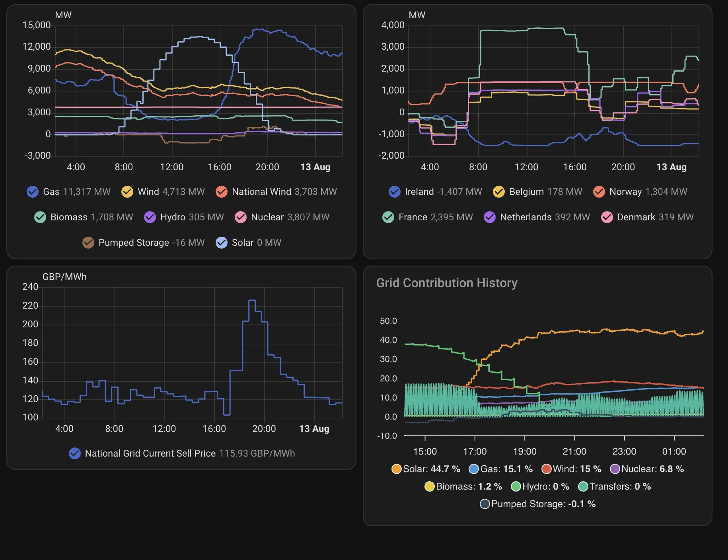Hide the National Wind series
Image resolution: width=728 pixels, height=560 pixels.
[222, 192]
